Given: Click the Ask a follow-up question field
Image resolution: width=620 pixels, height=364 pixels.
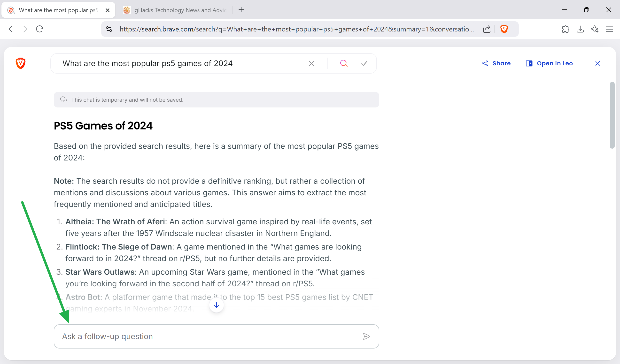Looking at the screenshot, I should click(x=216, y=336).
